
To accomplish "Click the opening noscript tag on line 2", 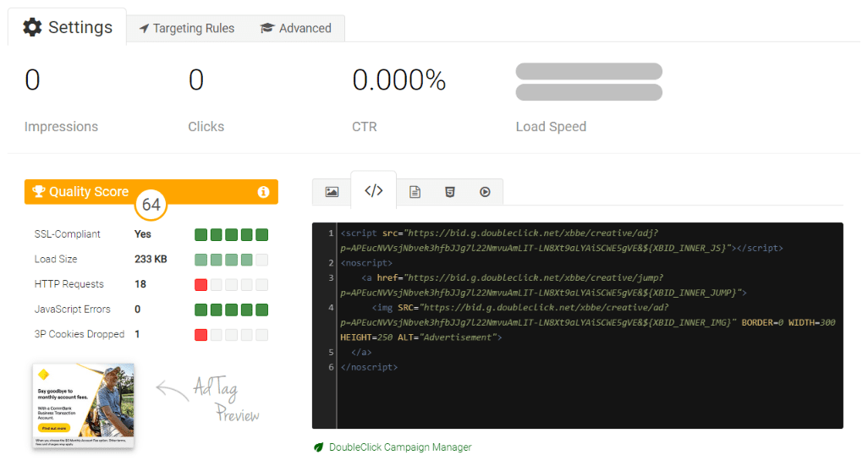I will click(366, 263).
